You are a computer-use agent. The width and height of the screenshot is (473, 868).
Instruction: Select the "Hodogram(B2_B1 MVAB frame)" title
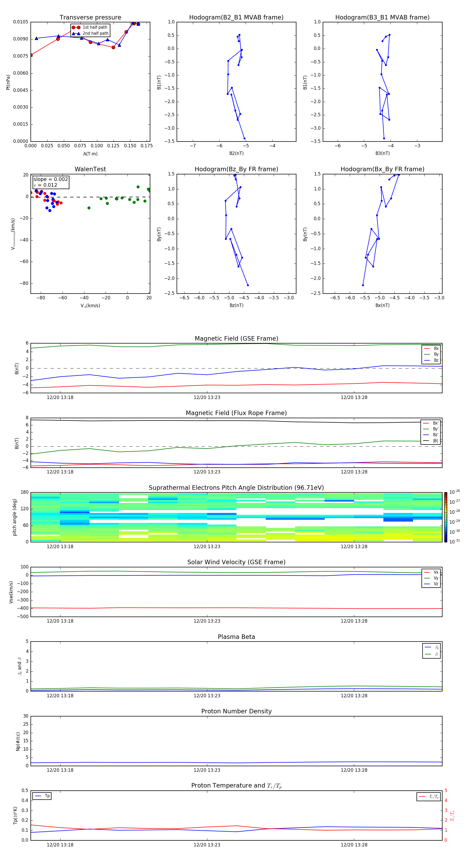point(236,18)
